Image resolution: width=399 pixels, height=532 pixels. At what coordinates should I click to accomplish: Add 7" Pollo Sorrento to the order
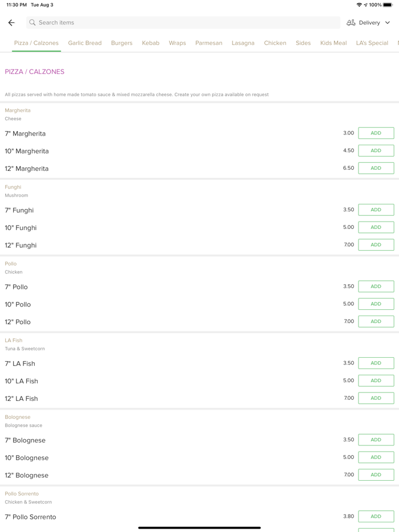coord(376,517)
